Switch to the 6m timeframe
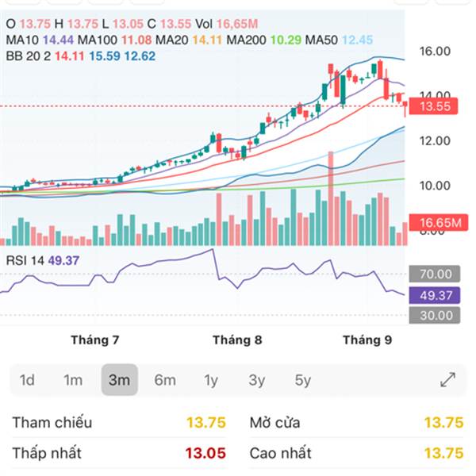 165,380
